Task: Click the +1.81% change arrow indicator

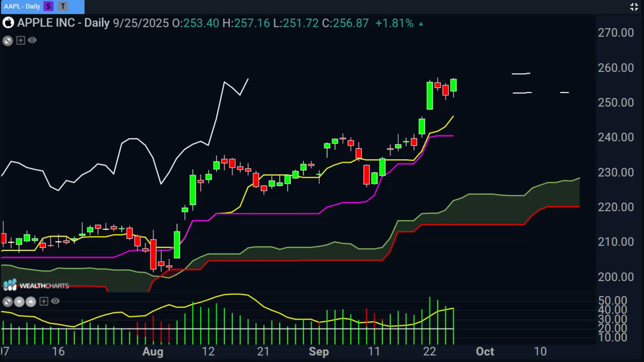Action: (421, 24)
